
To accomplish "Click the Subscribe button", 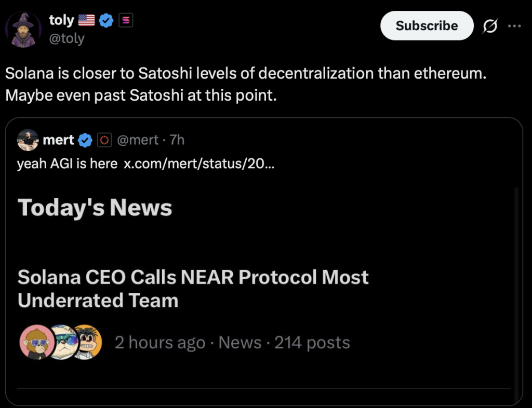I will (427, 25).
